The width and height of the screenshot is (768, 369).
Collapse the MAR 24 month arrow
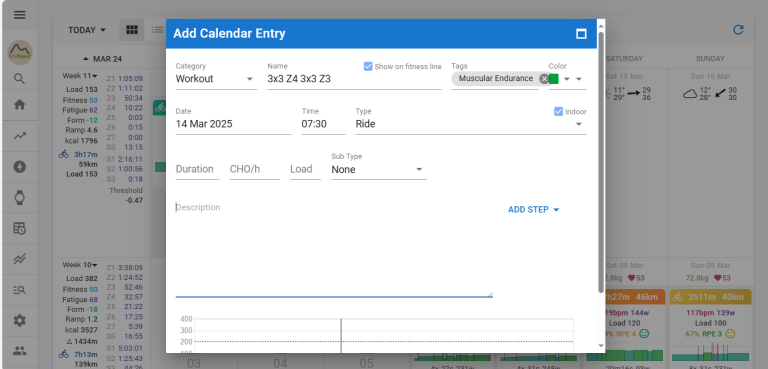86,59
